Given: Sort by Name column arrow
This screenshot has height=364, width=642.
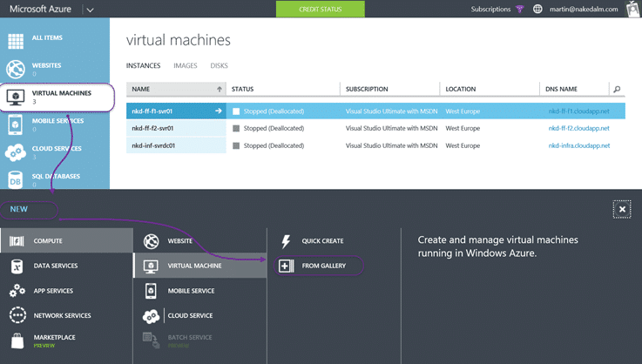Looking at the screenshot, I should point(220,90).
